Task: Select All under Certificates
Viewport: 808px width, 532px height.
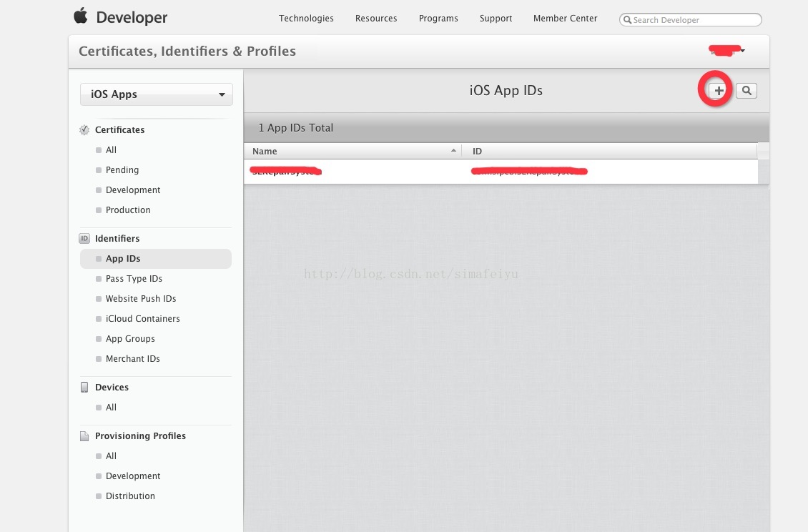Action: (x=112, y=150)
